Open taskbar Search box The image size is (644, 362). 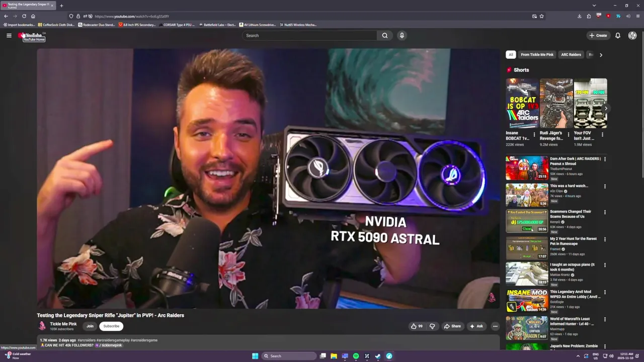289,356
